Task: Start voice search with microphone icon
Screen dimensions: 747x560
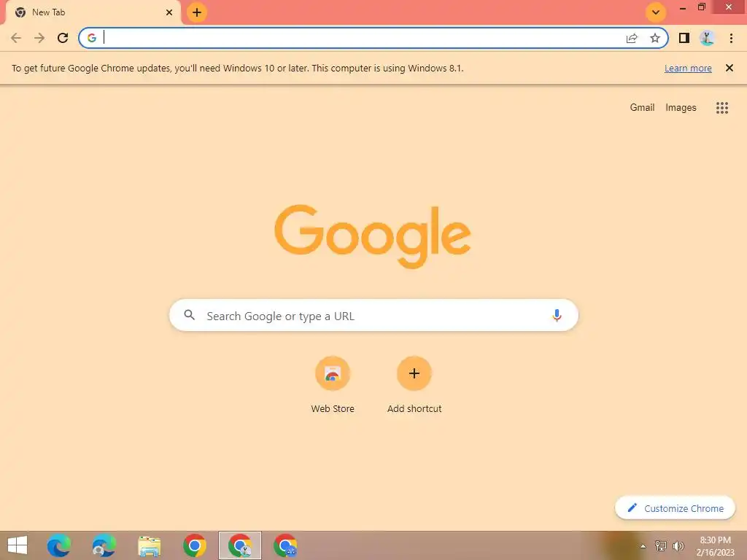Action: coord(557,315)
